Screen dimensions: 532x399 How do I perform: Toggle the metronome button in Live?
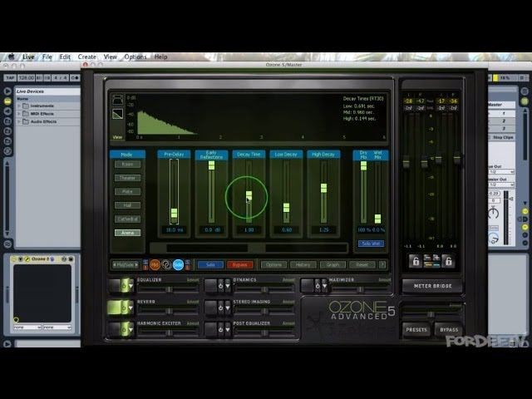click(x=75, y=77)
